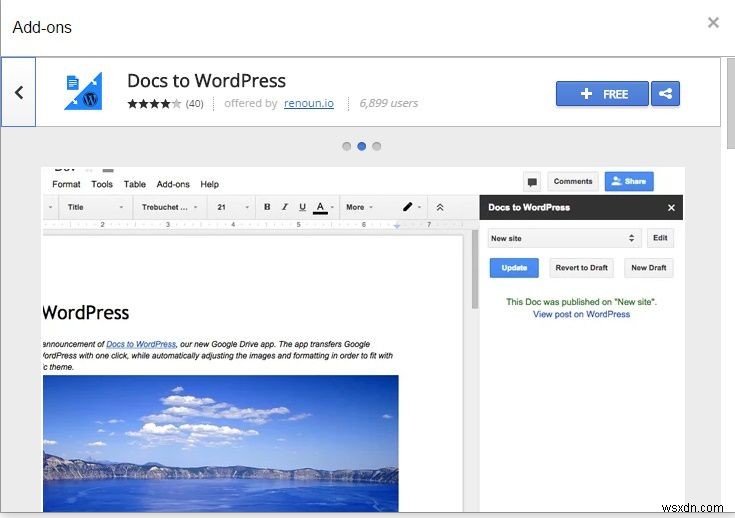Click the blue indent marker on the ruler
Image resolution: width=735 pixels, height=518 pixels.
click(397, 225)
